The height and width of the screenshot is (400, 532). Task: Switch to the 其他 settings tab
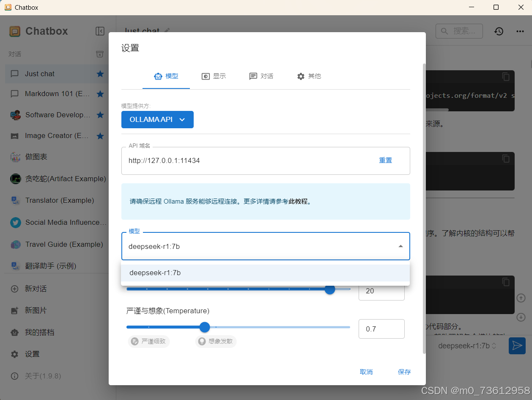pos(309,76)
